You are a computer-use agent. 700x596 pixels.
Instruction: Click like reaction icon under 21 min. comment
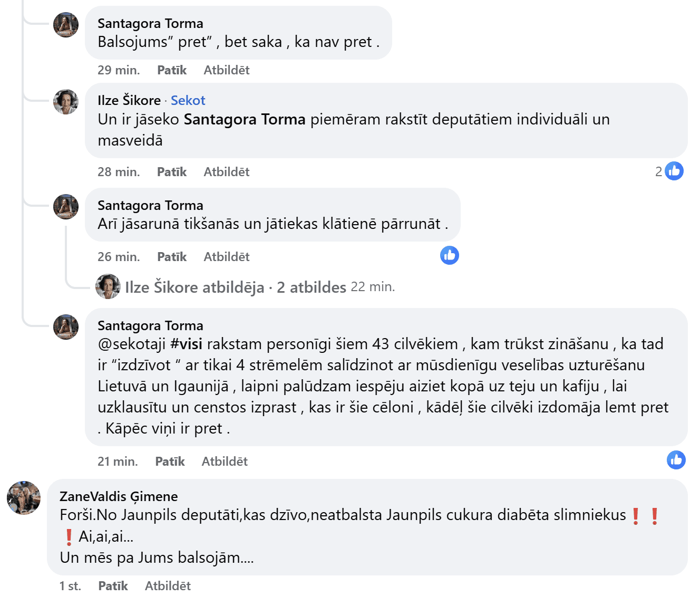pyautogui.click(x=676, y=460)
